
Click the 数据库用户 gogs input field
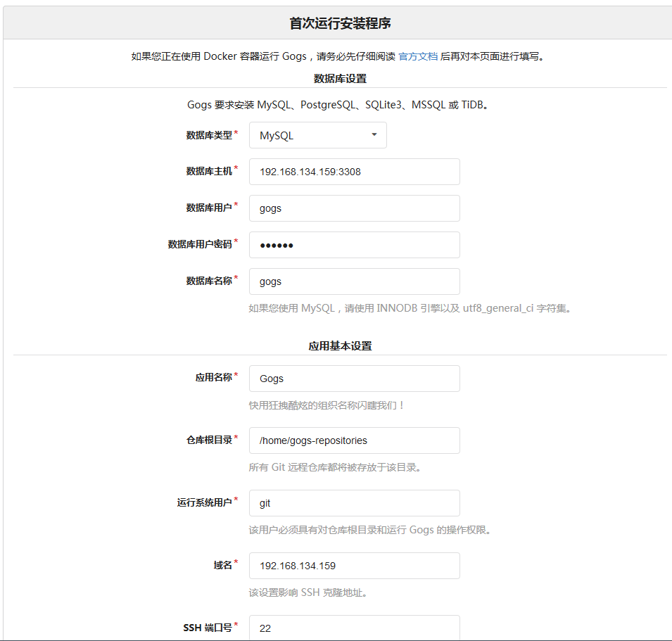[x=355, y=208]
